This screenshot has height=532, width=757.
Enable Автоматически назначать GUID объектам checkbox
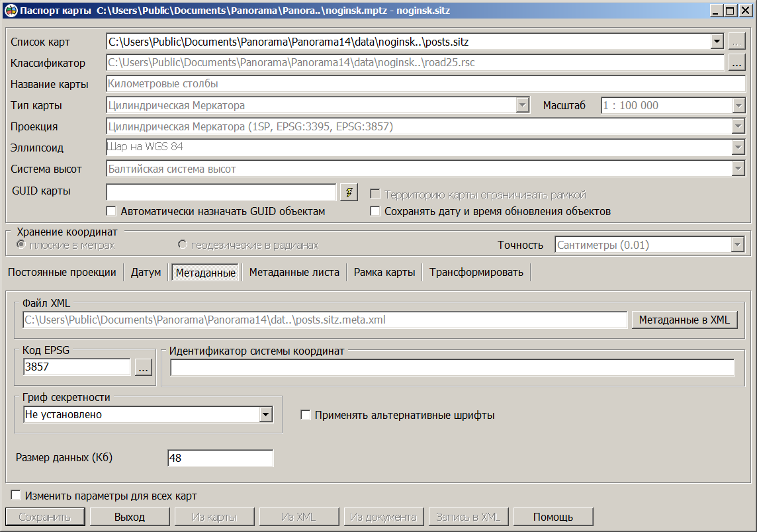click(x=112, y=212)
